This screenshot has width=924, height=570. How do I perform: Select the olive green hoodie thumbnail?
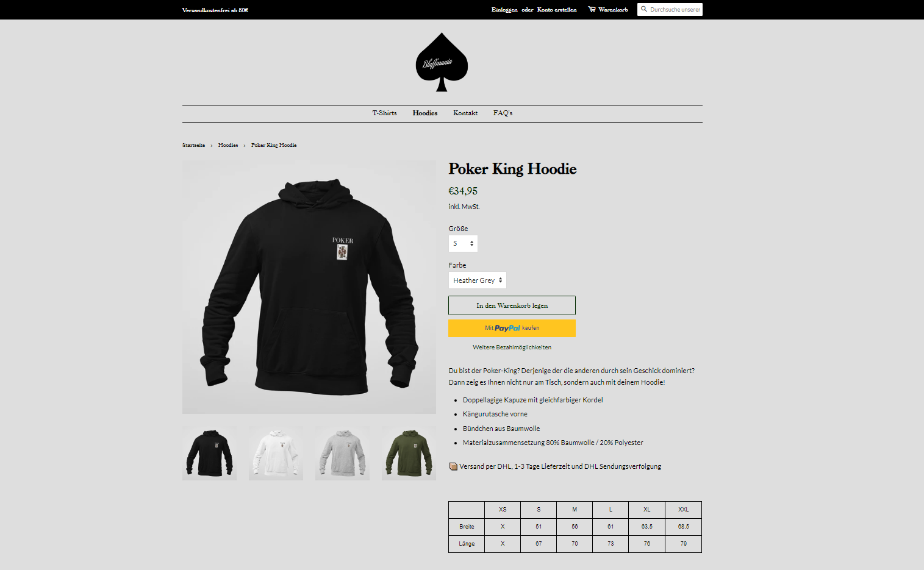tap(409, 453)
